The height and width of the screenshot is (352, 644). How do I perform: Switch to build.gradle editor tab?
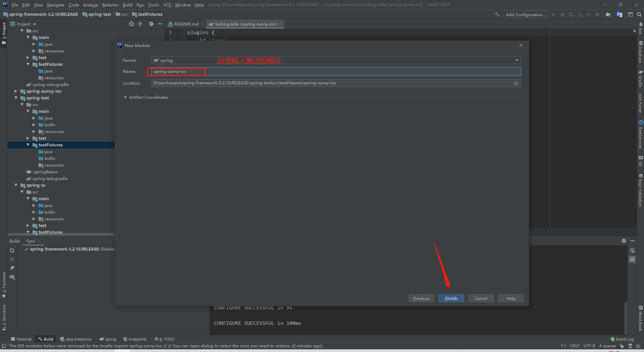pos(246,24)
